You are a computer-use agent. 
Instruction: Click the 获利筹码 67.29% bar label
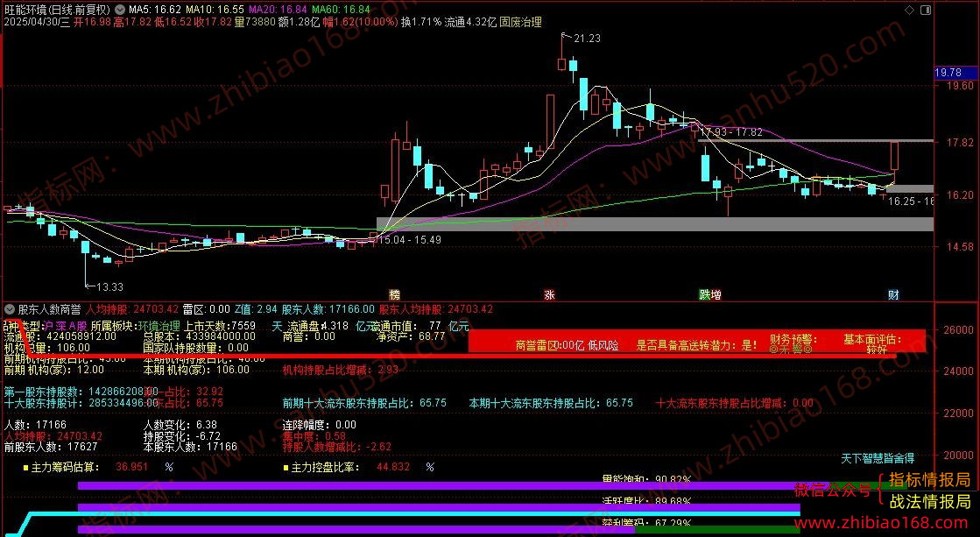[x=647, y=523]
